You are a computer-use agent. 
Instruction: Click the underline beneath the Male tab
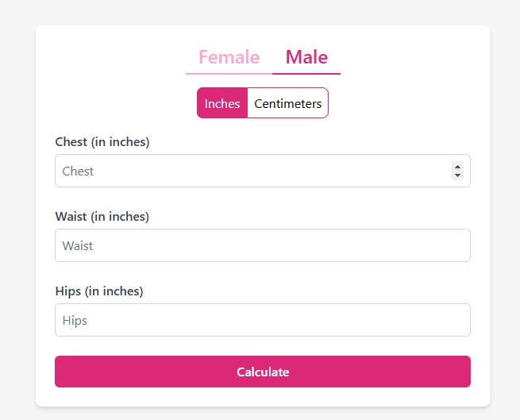coord(306,73)
